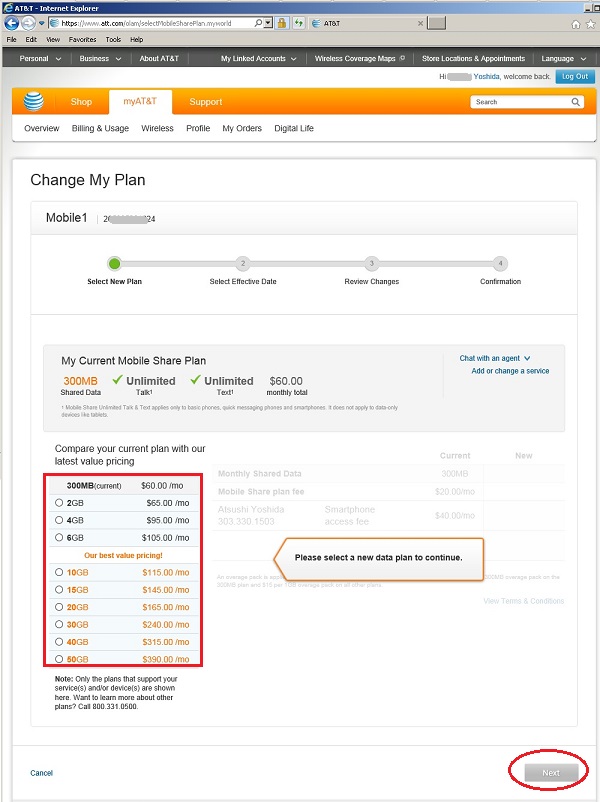Image resolution: width=600 pixels, height=802 pixels.
Task: Select the 40GB plan radio button
Action: (59, 642)
